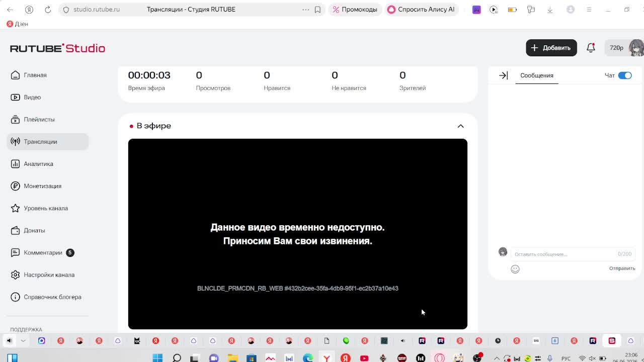644x362 pixels.
Task: Show hidden tray icons chevron
Action: point(497,358)
